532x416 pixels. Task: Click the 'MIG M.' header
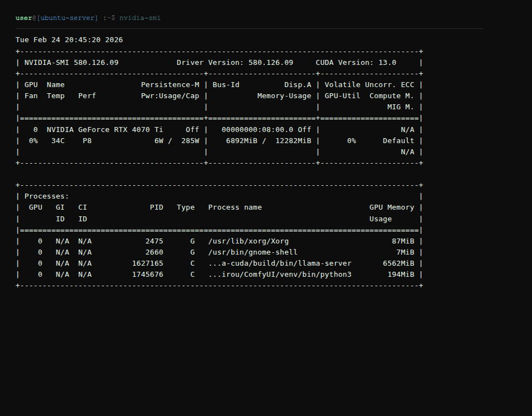(x=401, y=107)
